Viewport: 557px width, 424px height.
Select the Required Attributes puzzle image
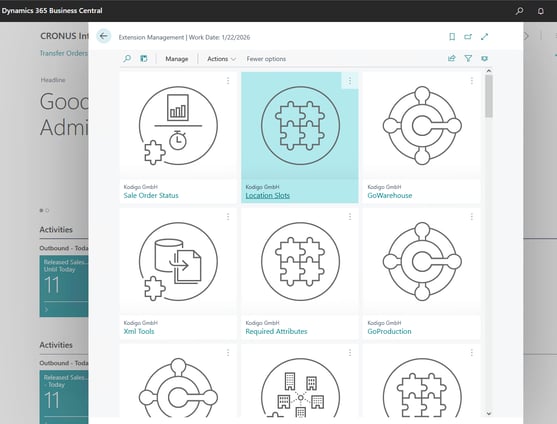click(x=300, y=262)
